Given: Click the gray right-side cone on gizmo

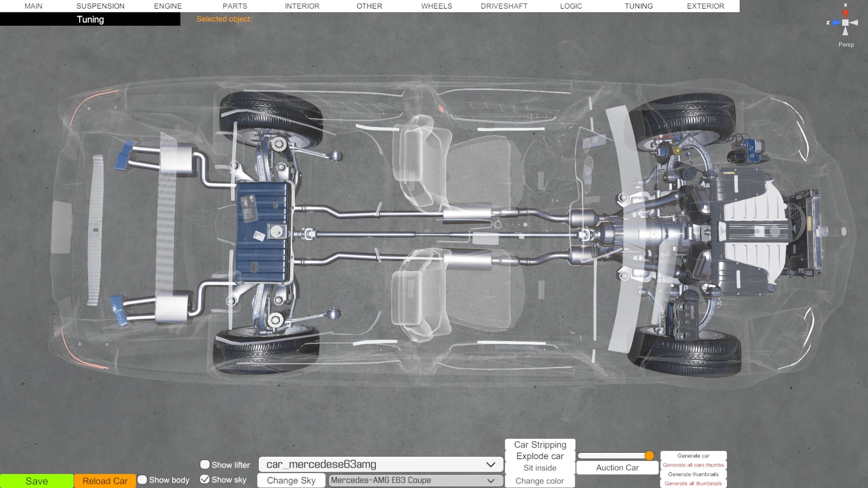Looking at the screenshot, I should coord(854,23).
